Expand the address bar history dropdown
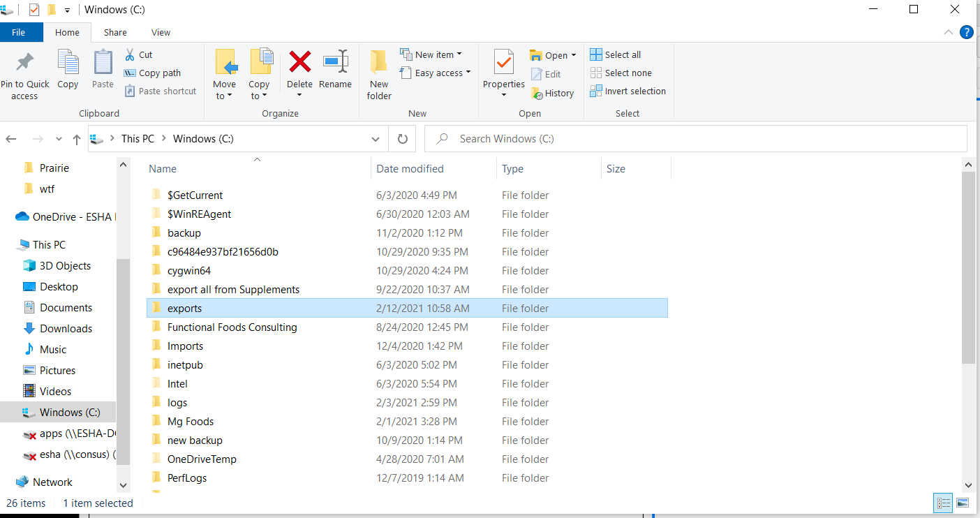This screenshot has width=980, height=518. pyautogui.click(x=376, y=138)
